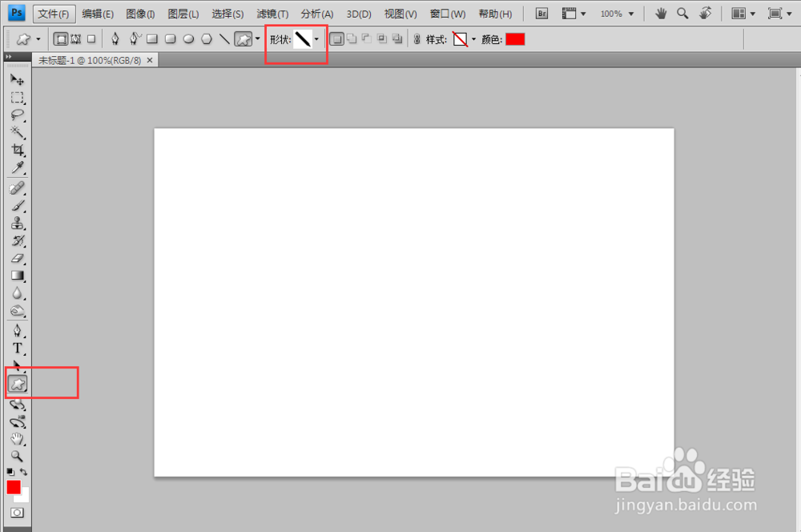Select the Eyedropper tool
Image resolution: width=801 pixels, height=532 pixels.
point(17,167)
